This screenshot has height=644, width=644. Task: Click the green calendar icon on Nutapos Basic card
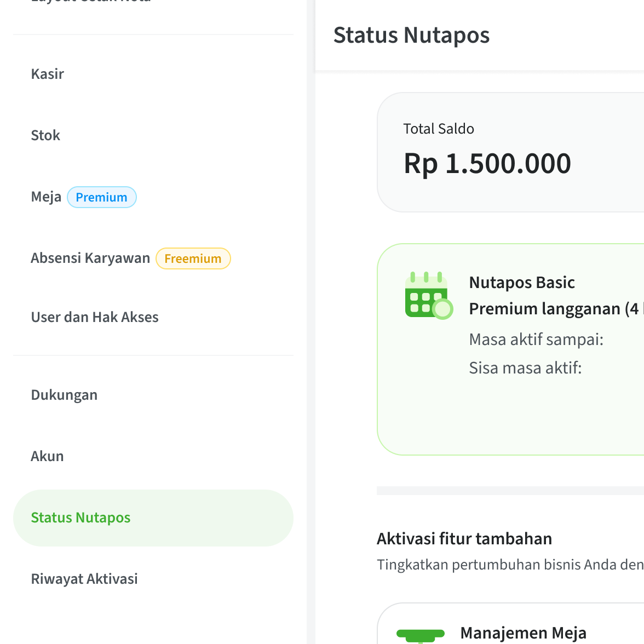pos(429,295)
